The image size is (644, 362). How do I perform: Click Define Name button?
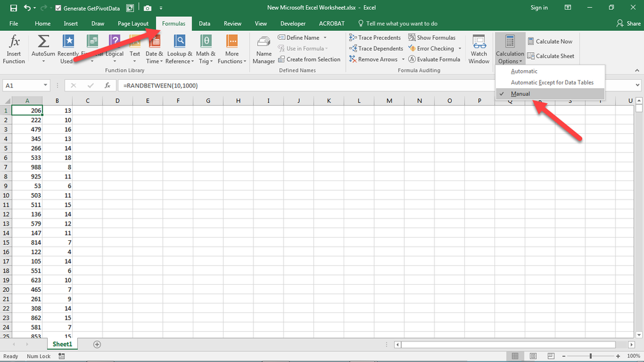(x=299, y=37)
